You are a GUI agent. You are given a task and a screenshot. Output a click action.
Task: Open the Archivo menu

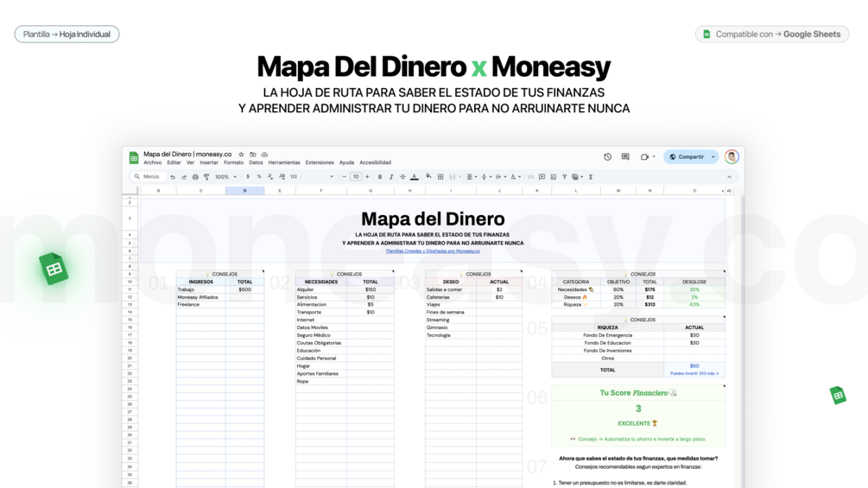tap(153, 162)
